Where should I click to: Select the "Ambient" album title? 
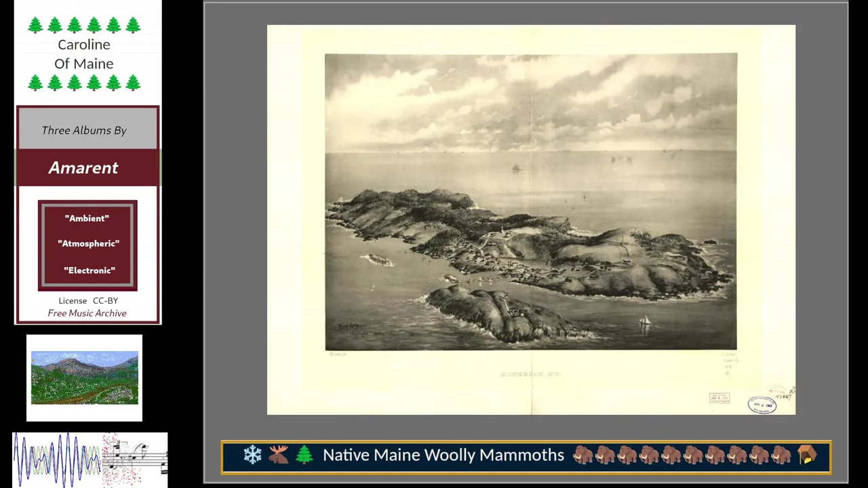click(x=87, y=218)
